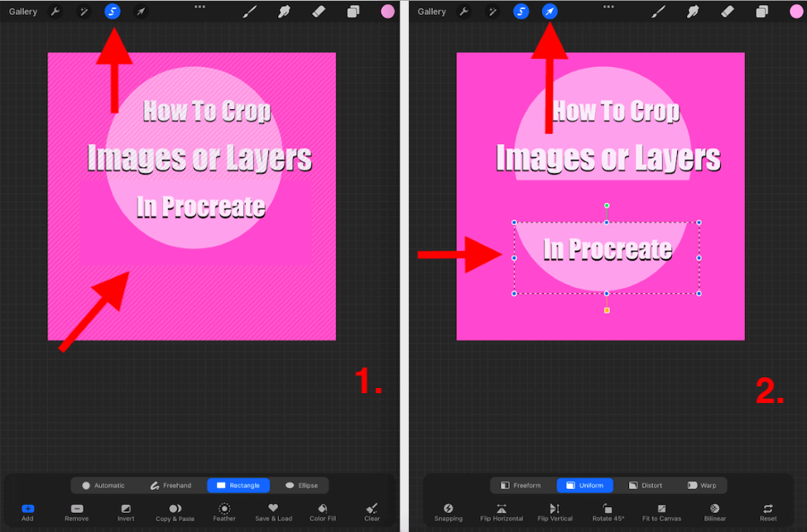Open the Layers panel
The image size is (807, 532).
click(353, 12)
